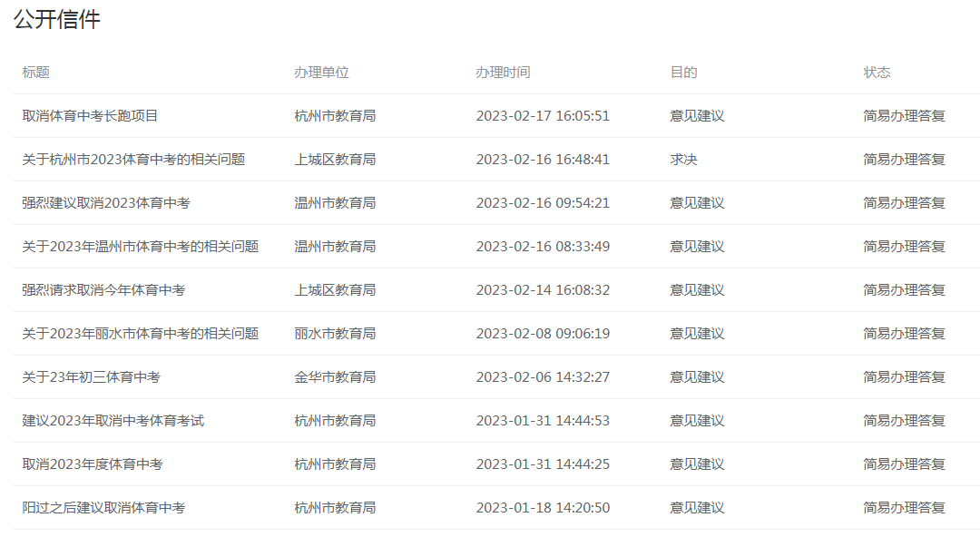Click 简易办理答复 in the 取消2023年度体育中考 row
This screenshot has height=537, width=980.
904,464
